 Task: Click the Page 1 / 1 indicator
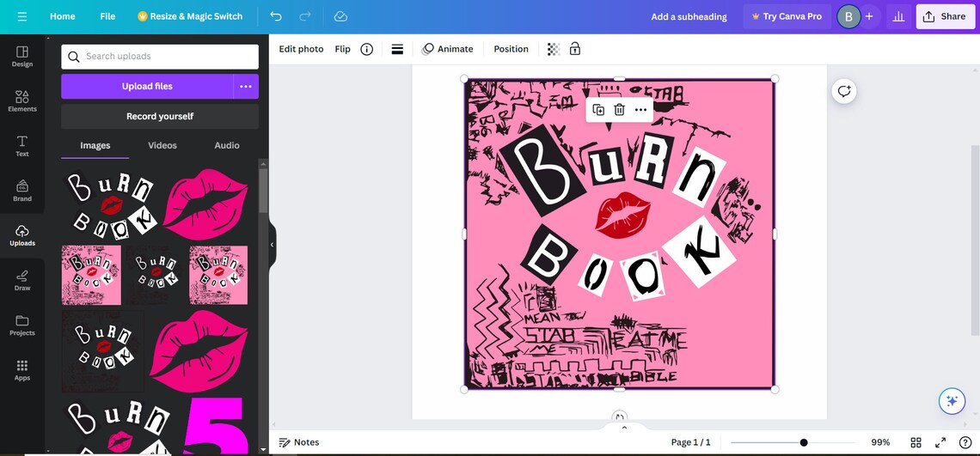pos(690,442)
